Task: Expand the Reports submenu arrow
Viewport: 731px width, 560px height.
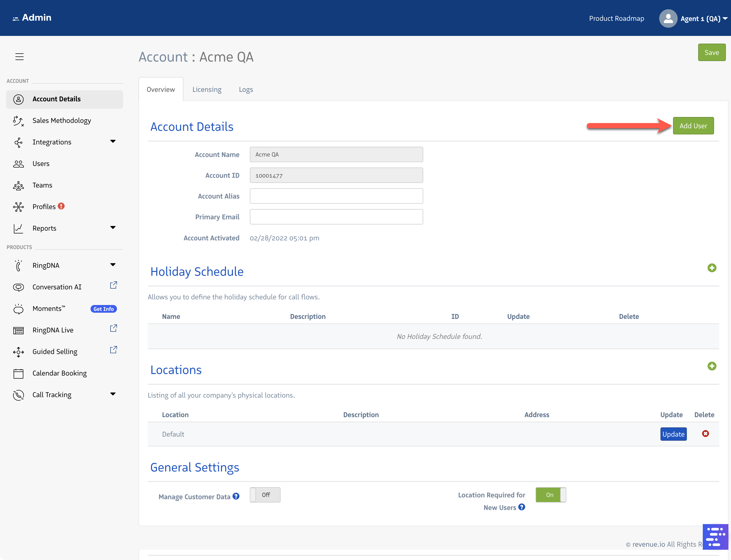Action: coord(113,228)
